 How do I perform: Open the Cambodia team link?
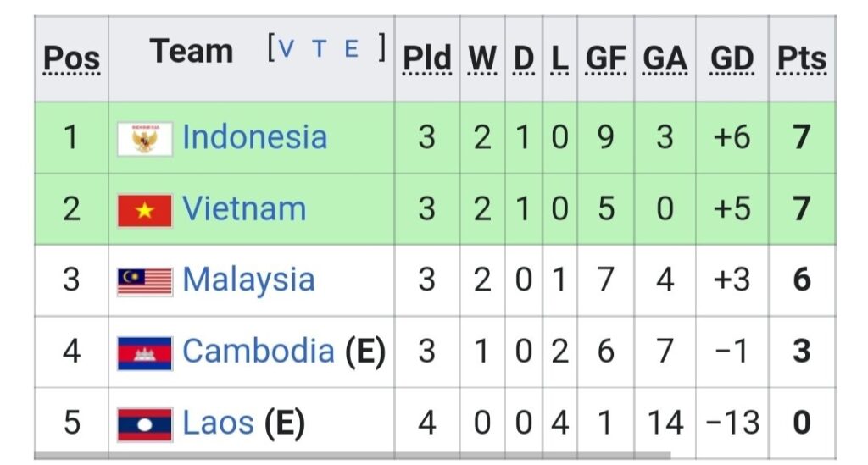tap(259, 352)
